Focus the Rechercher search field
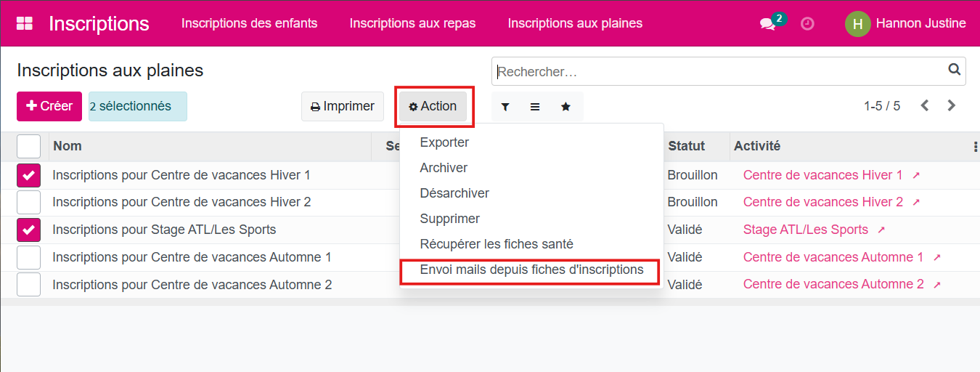Image resolution: width=980 pixels, height=372 pixels. pos(719,72)
